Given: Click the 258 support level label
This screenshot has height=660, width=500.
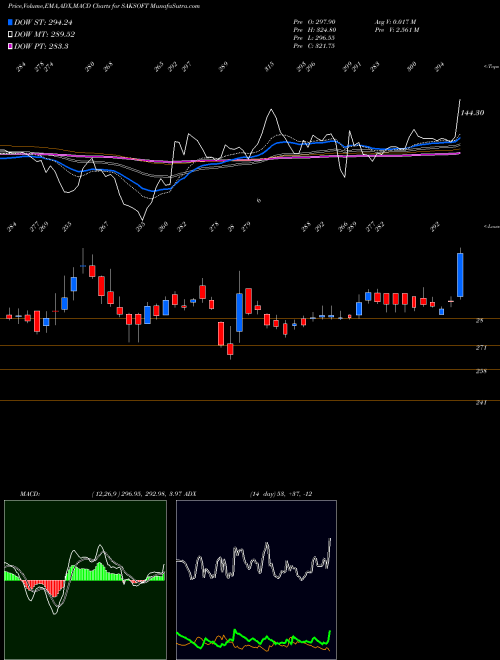Looking at the screenshot, I should click(481, 371).
